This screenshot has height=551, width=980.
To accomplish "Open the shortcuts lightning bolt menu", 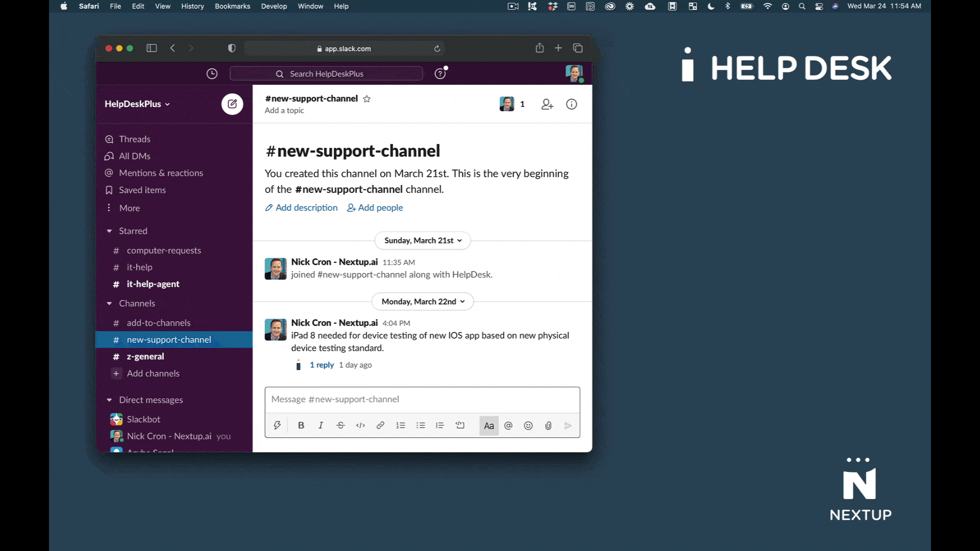I will [x=277, y=425].
